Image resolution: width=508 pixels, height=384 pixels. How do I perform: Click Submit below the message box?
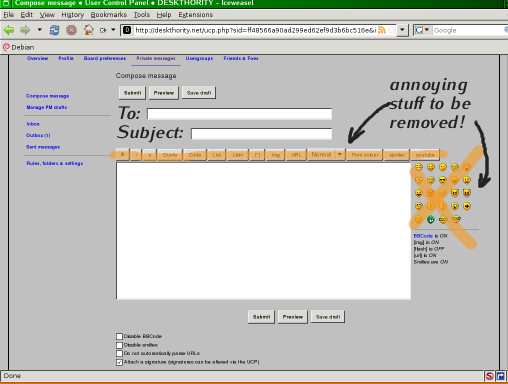[x=261, y=317]
